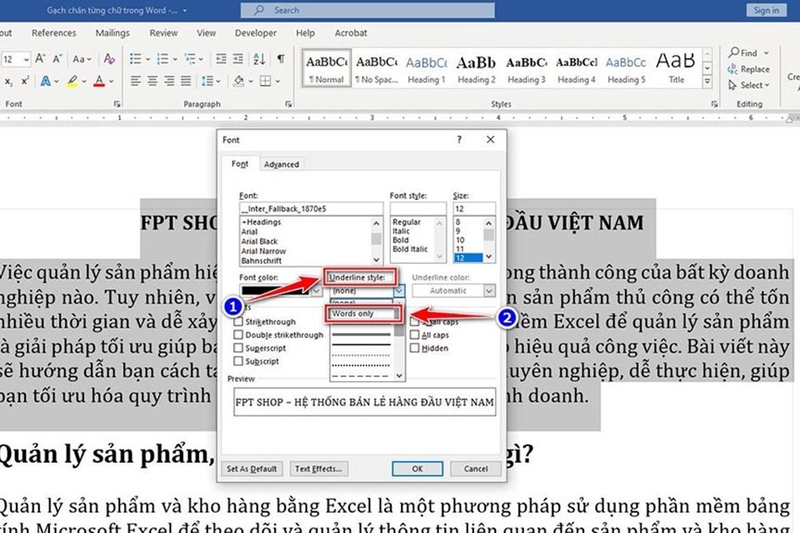Open the ribbon font size dropdown
The height and width of the screenshot is (533, 800).
click(x=26, y=59)
